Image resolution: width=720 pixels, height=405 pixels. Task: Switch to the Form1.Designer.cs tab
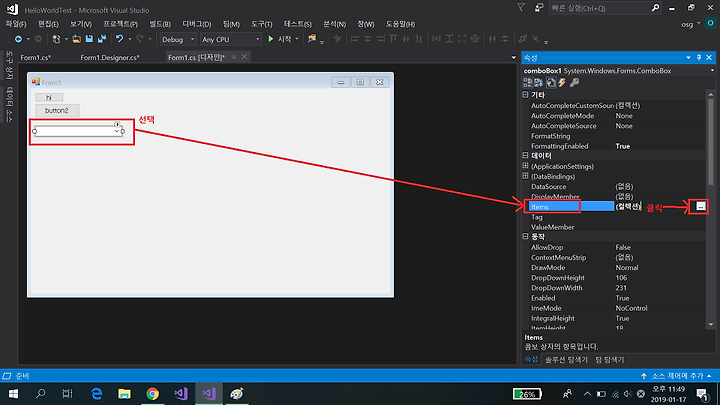click(x=110, y=57)
